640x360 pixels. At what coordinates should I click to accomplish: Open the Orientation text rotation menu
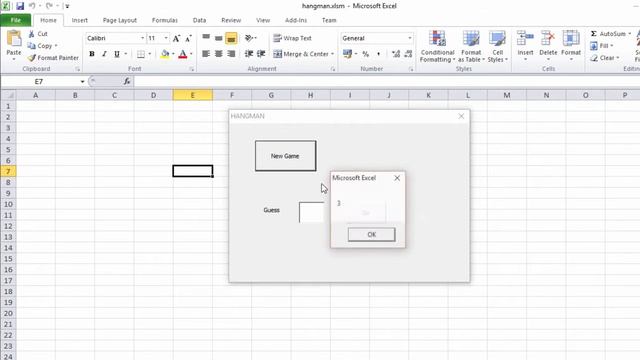[x=250, y=38]
